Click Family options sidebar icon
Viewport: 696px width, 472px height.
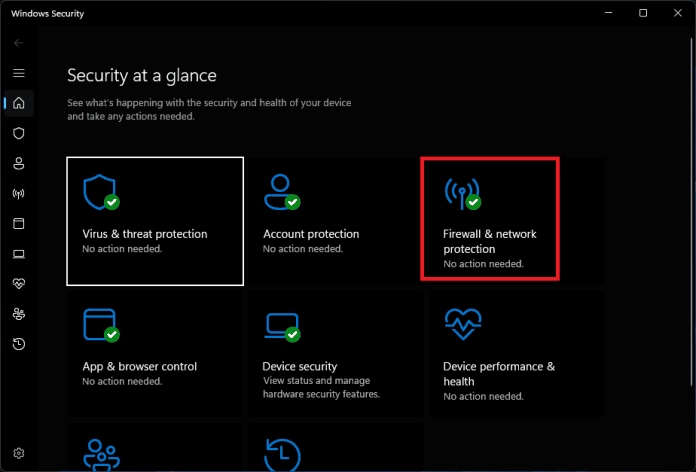18,314
